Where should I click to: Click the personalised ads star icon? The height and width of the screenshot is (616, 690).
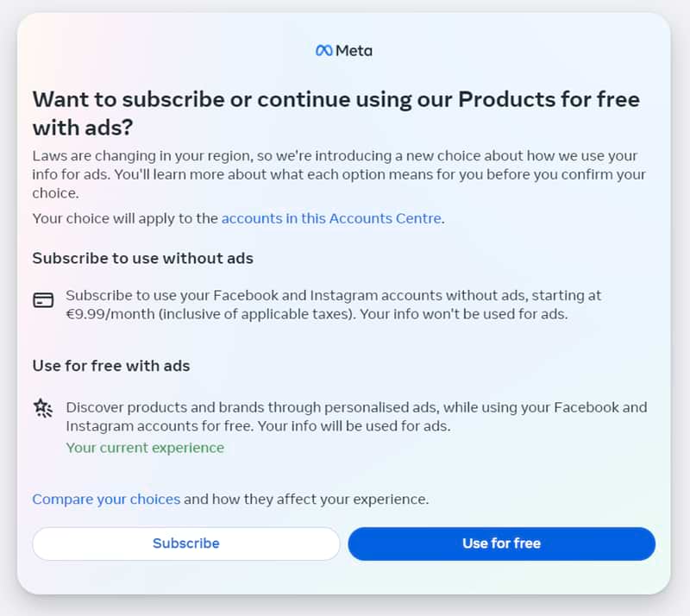(43, 407)
